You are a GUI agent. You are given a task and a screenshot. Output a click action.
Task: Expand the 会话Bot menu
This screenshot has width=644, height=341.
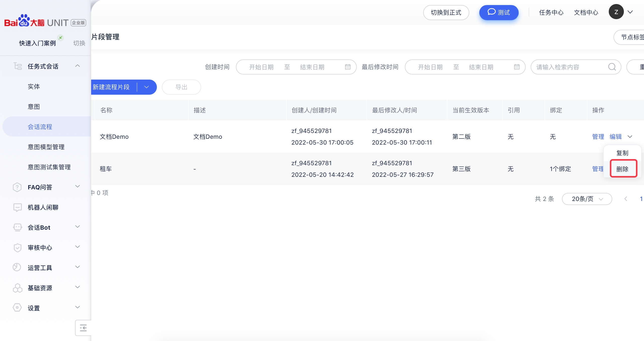(x=78, y=227)
